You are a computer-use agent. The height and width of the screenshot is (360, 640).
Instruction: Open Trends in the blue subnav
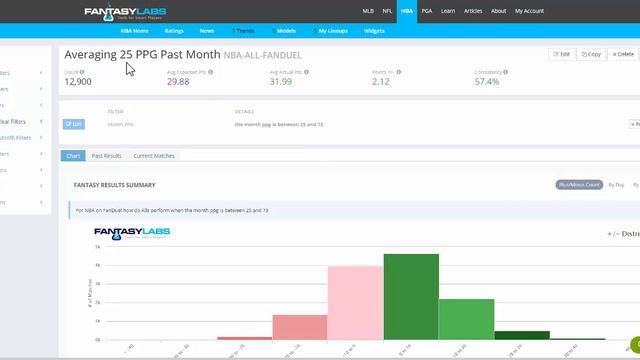click(x=243, y=31)
